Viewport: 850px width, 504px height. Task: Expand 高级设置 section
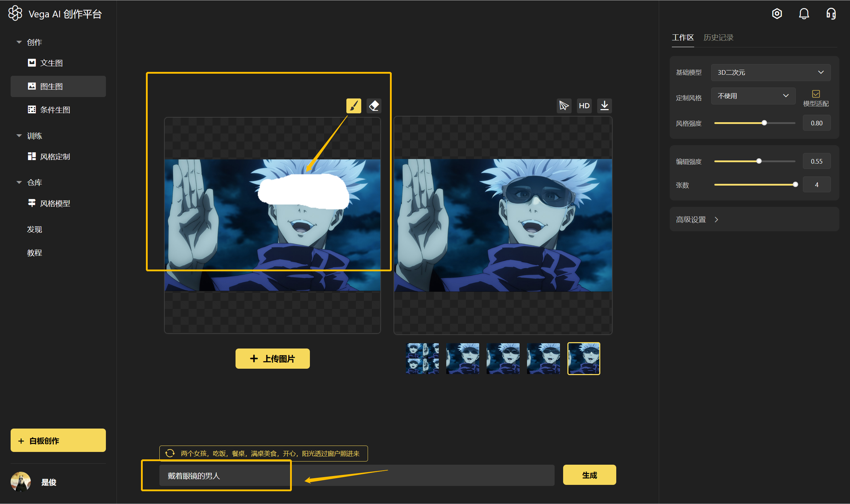coord(697,220)
